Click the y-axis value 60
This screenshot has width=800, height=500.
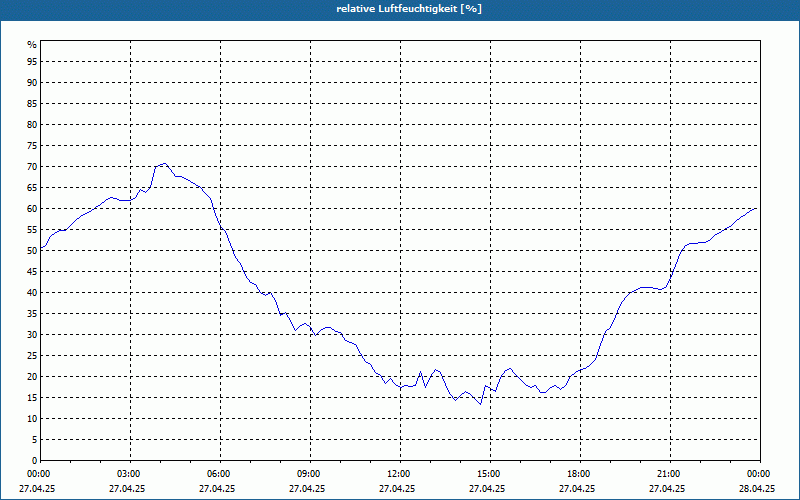click(x=32, y=209)
